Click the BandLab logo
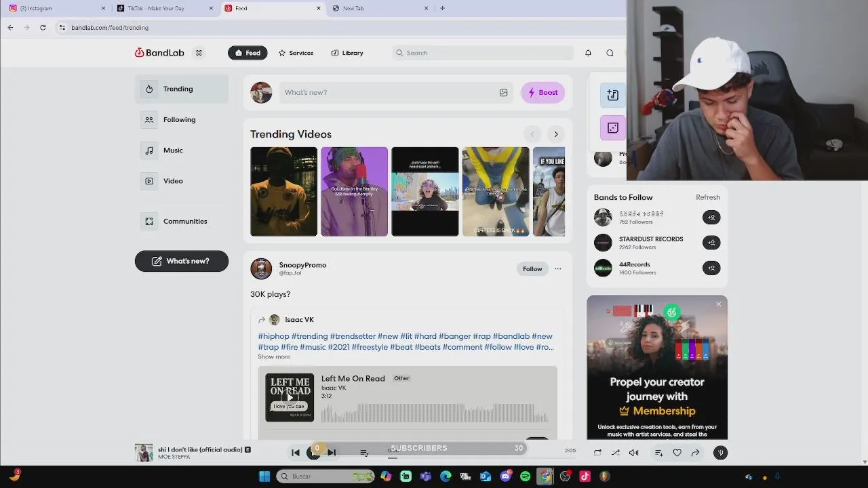 (159, 53)
